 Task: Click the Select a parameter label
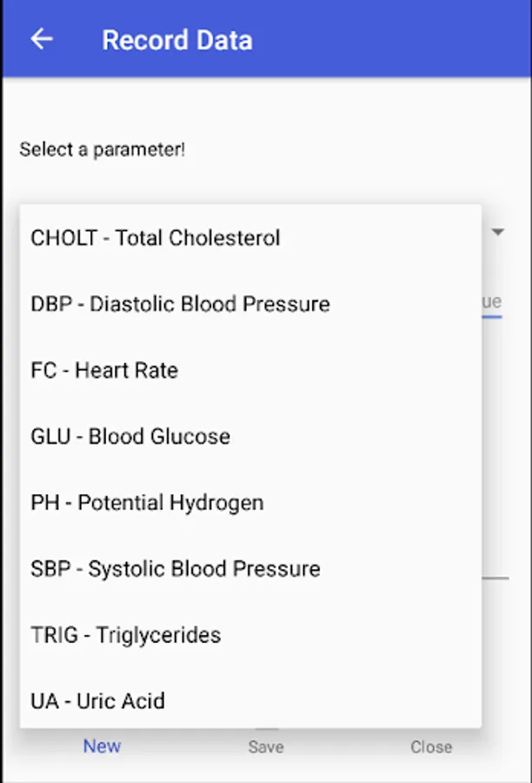pyautogui.click(x=103, y=149)
